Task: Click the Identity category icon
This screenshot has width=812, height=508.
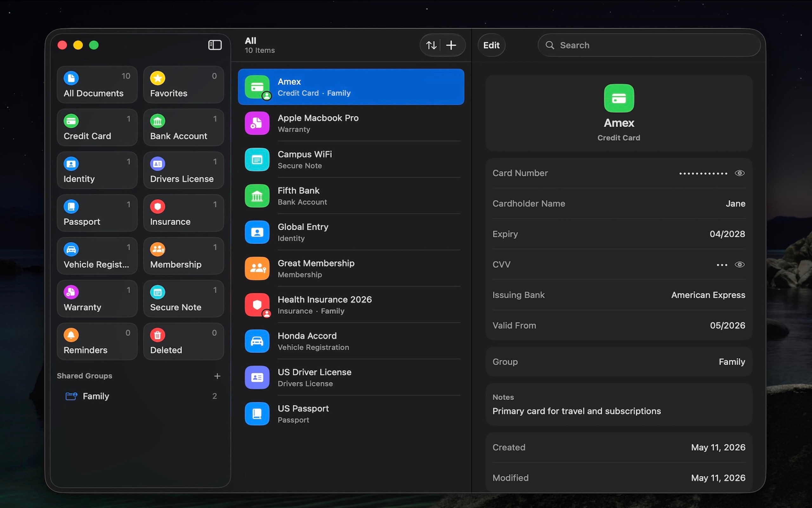Action: pos(71,164)
